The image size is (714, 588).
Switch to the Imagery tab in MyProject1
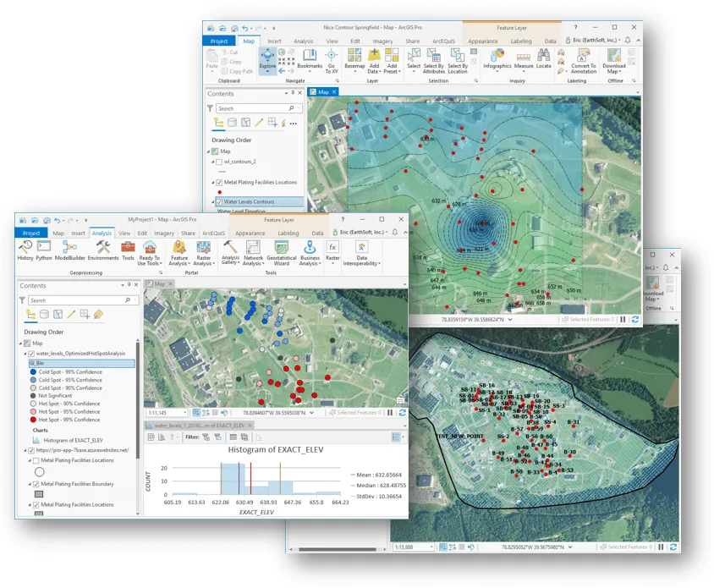tap(164, 234)
